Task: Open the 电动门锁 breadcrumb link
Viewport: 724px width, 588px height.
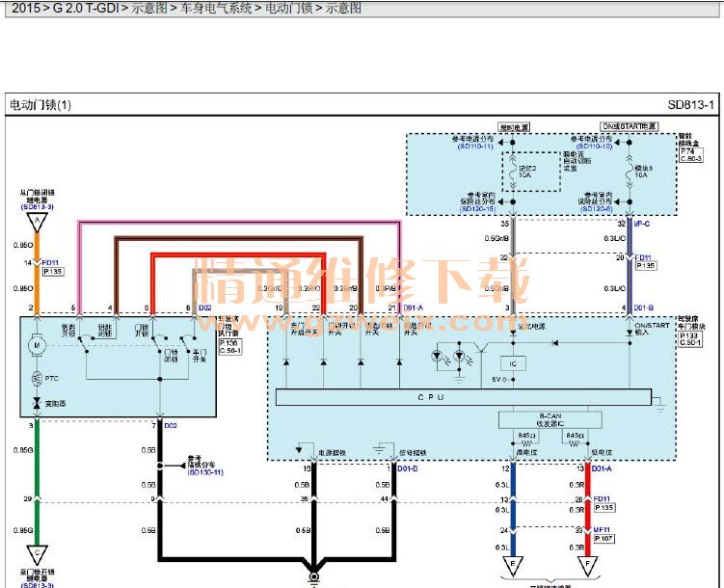Action: point(289,8)
